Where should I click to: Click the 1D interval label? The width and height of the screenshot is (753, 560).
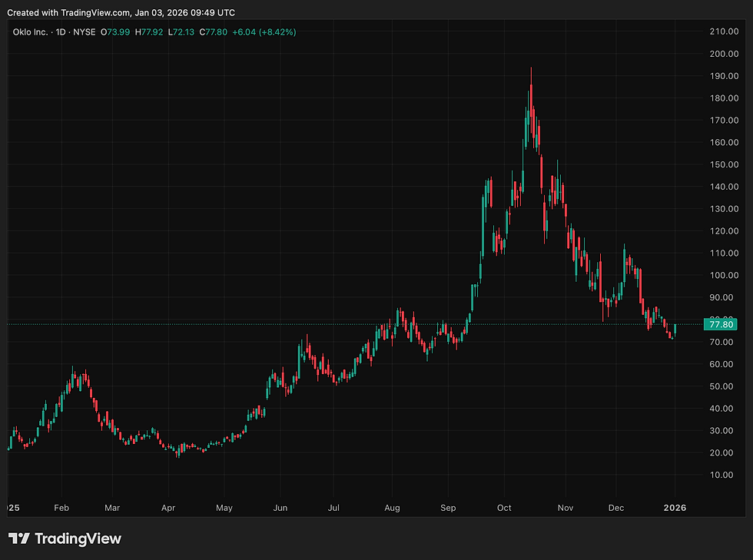click(61, 32)
